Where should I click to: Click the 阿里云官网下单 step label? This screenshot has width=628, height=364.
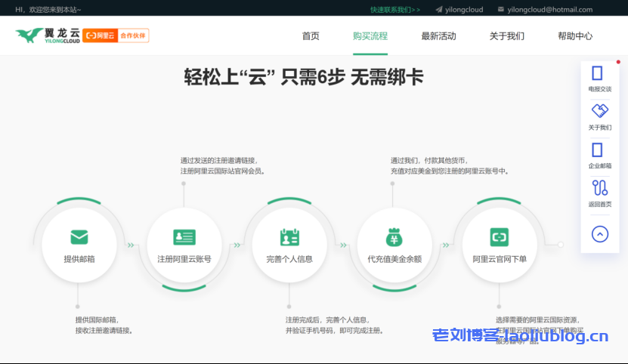coord(500,259)
